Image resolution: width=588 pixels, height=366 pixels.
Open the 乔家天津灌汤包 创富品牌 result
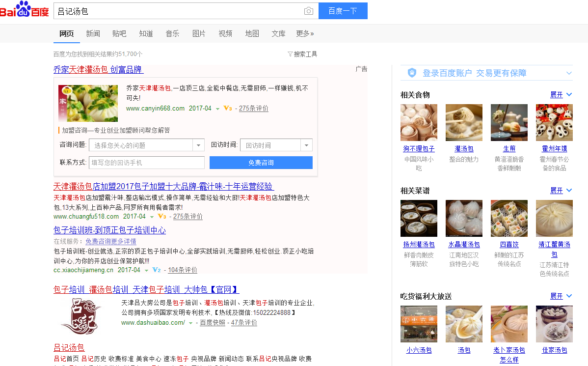(98, 69)
